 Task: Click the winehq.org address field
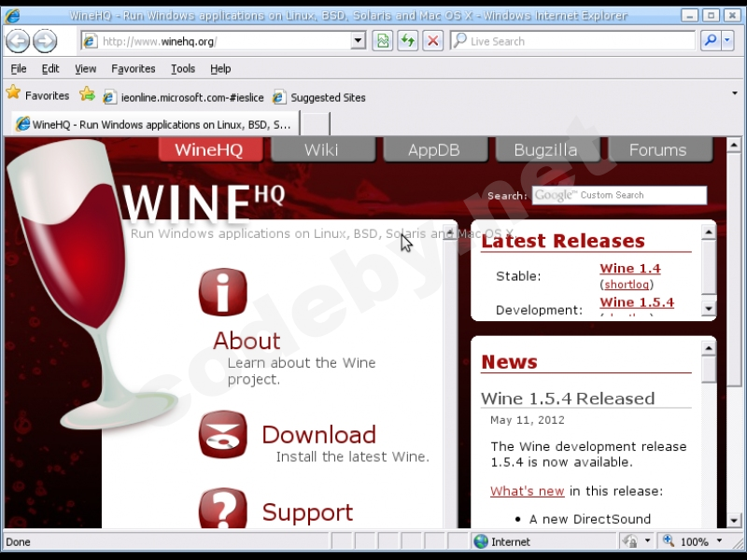tap(224, 41)
